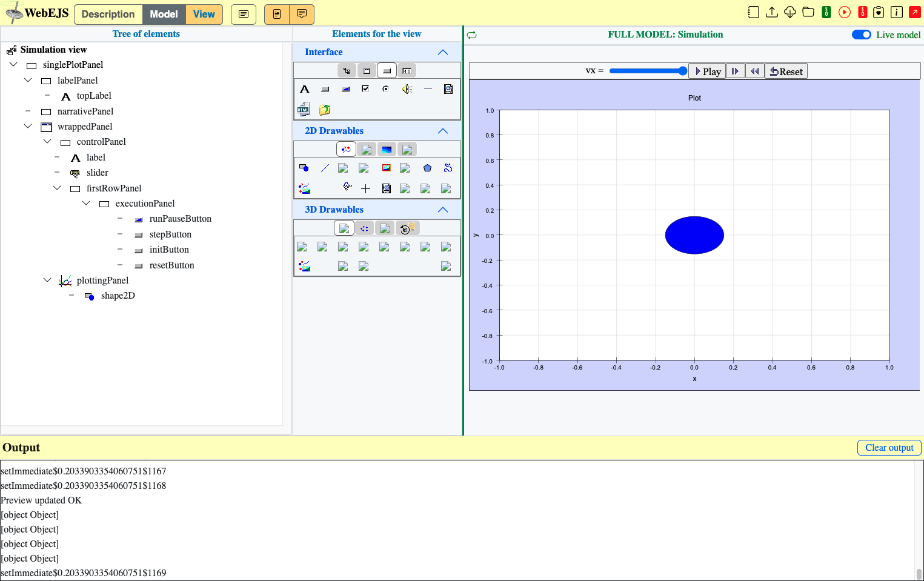Click the red arrow icon at top-right
Viewport: 924px width, 581px height.
[915, 12]
